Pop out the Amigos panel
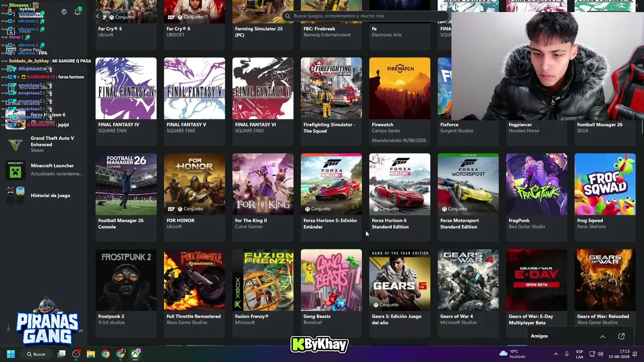The width and height of the screenshot is (644, 362). pos(621,336)
